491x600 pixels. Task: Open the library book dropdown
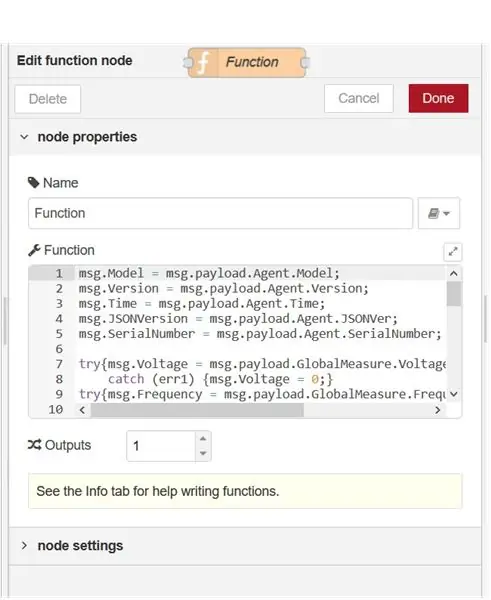(x=439, y=213)
